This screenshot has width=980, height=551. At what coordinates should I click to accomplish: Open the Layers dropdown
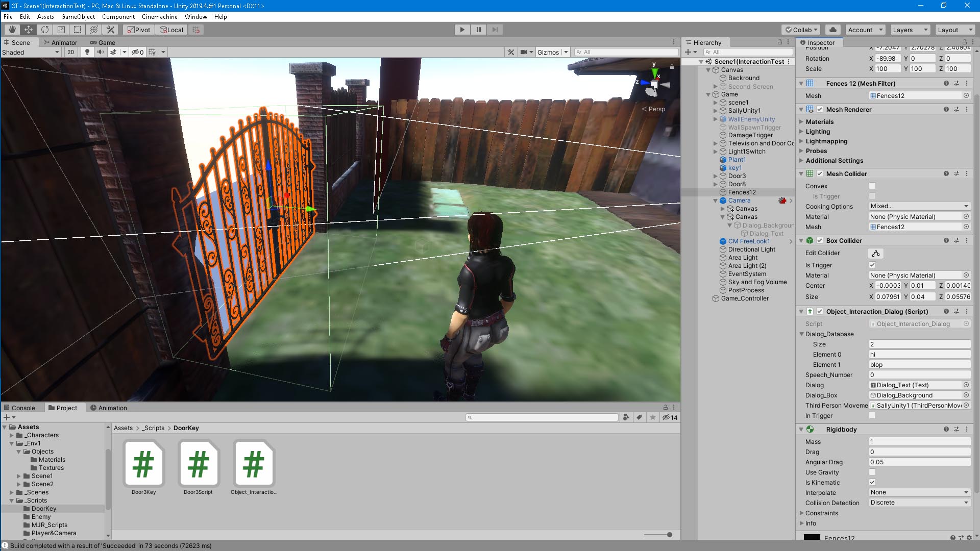(x=910, y=30)
